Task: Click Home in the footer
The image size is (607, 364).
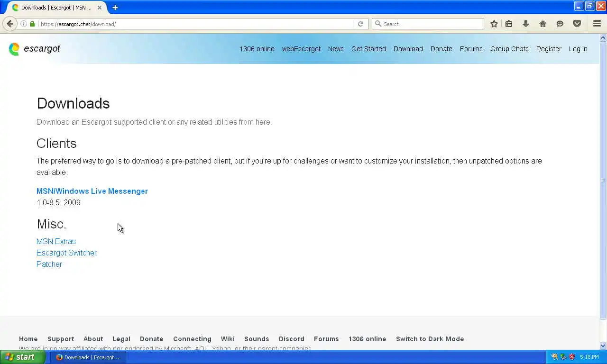Action: [28, 339]
